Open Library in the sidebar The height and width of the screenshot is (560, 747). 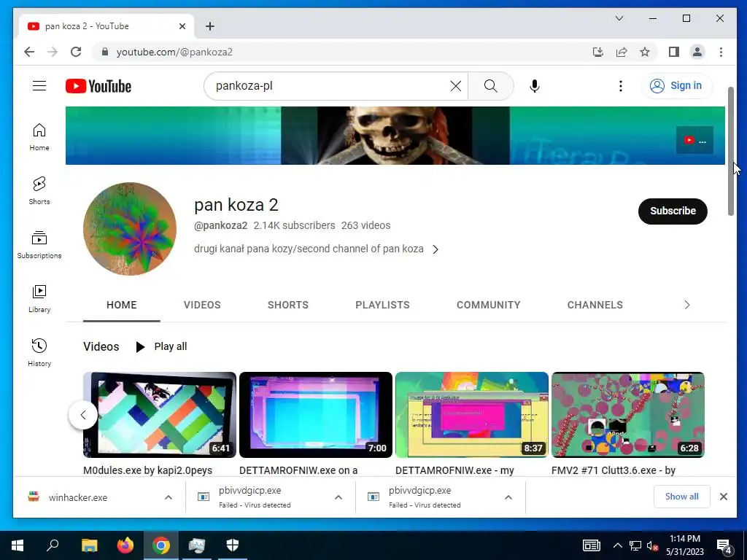click(x=39, y=298)
